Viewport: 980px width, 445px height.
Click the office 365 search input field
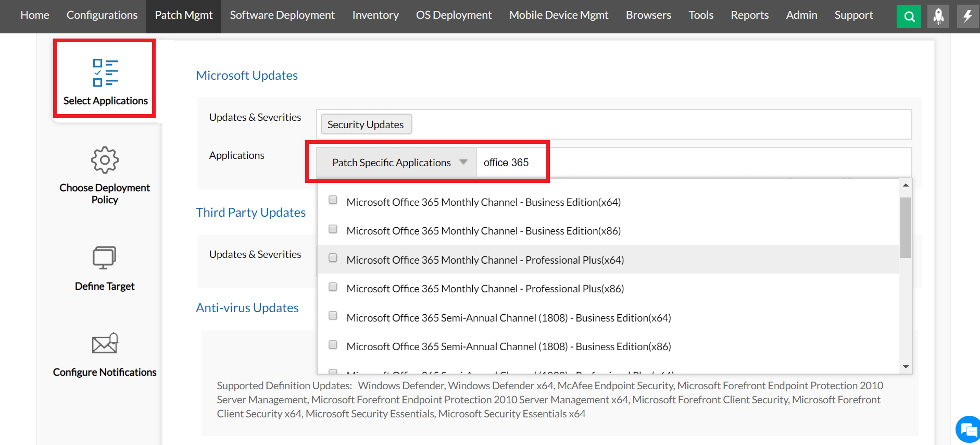point(510,163)
